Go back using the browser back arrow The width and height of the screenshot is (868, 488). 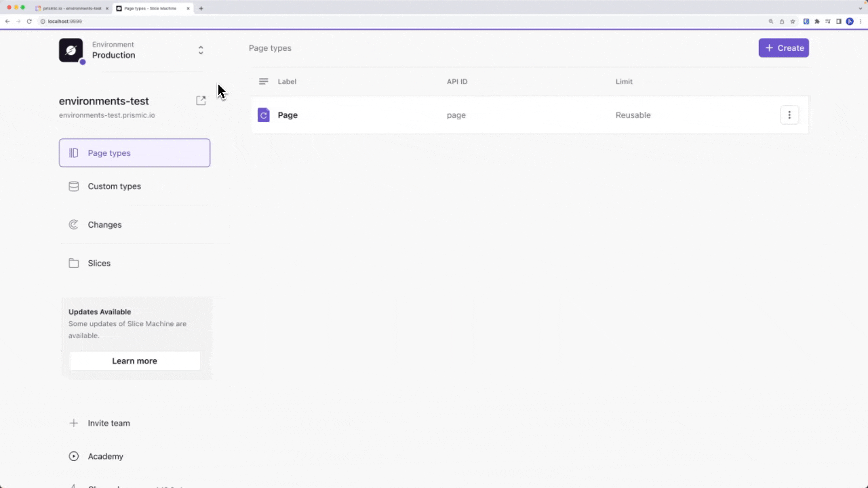[x=7, y=21]
